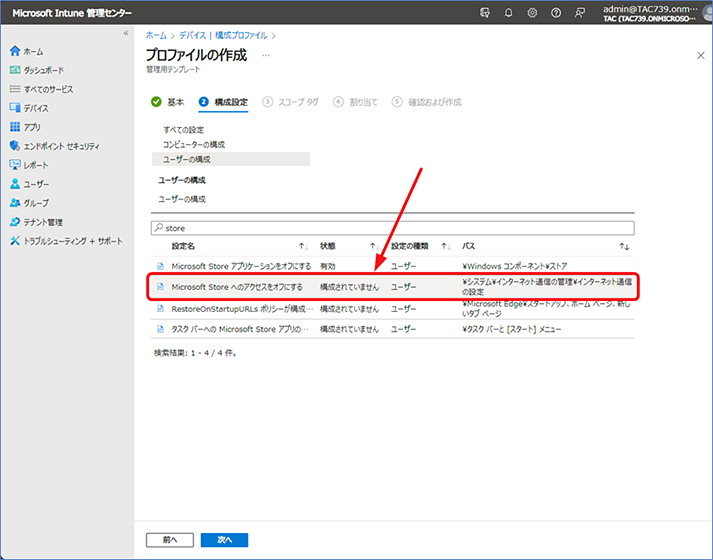Viewport: 713px width, 560px height.
Task: Open タスク バーへの Microsoft Store アプリ setting
Action: pyautogui.click(x=240, y=329)
